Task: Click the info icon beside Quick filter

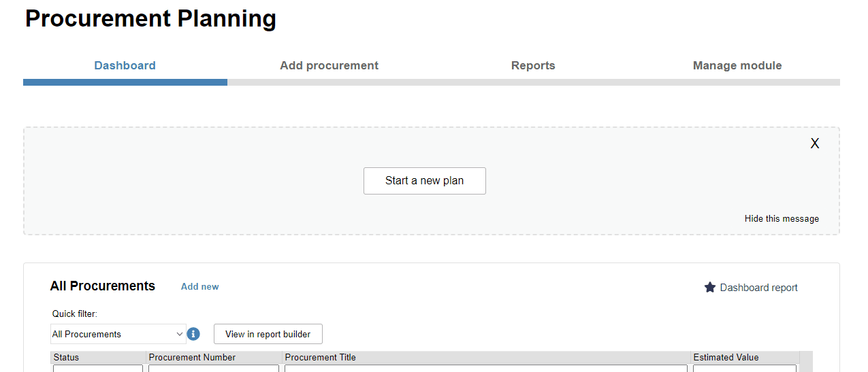Action: 193,334
